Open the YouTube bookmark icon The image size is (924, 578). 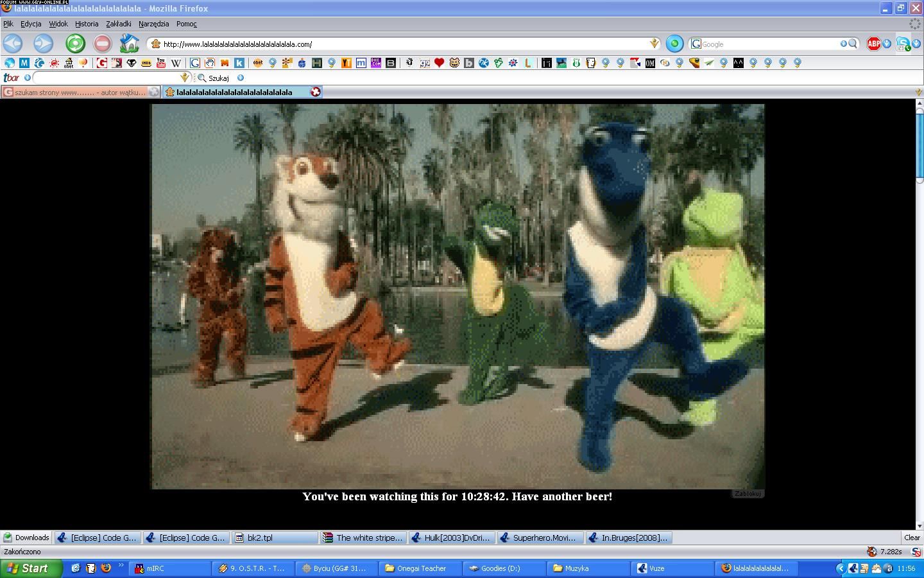point(160,63)
